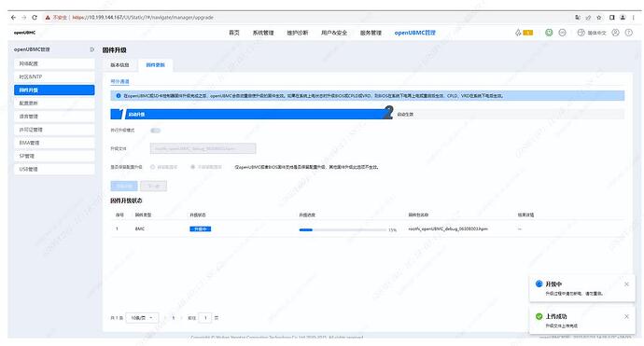Click the green health status icon

[549, 33]
